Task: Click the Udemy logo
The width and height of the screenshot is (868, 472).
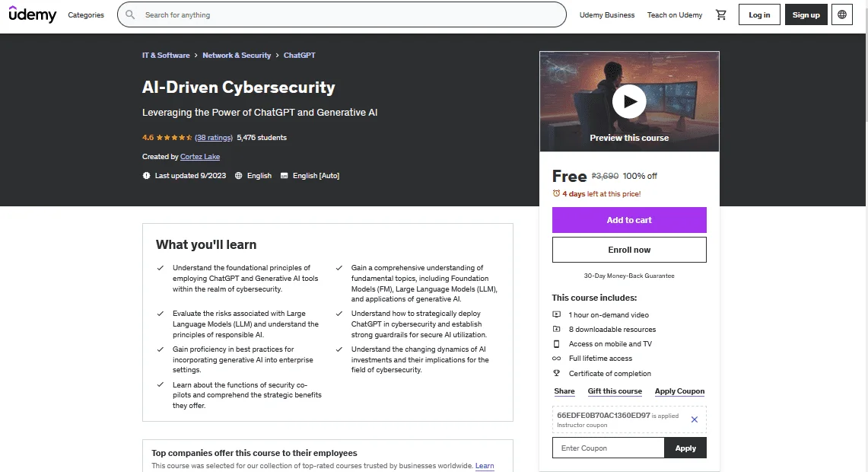Action: pyautogui.click(x=33, y=14)
